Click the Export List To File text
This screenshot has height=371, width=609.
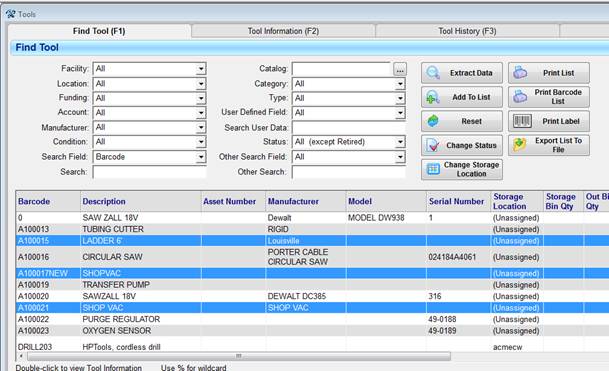(559, 145)
